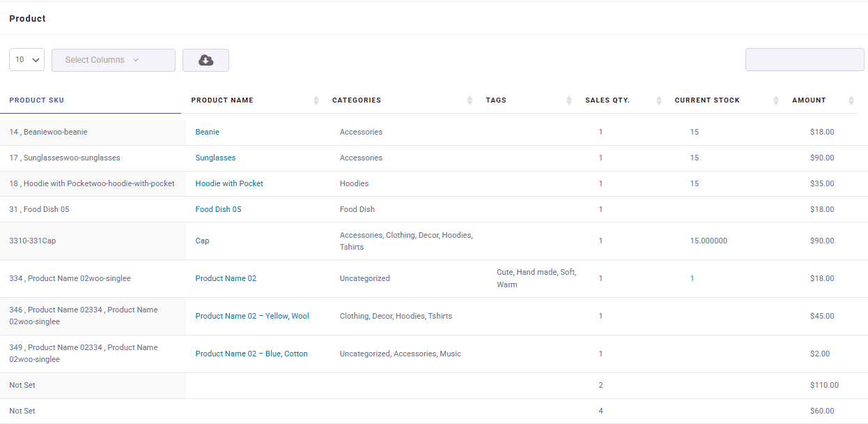This screenshot has width=868, height=424.
Task: Click Beanie's current stock value 15
Action: [695, 132]
